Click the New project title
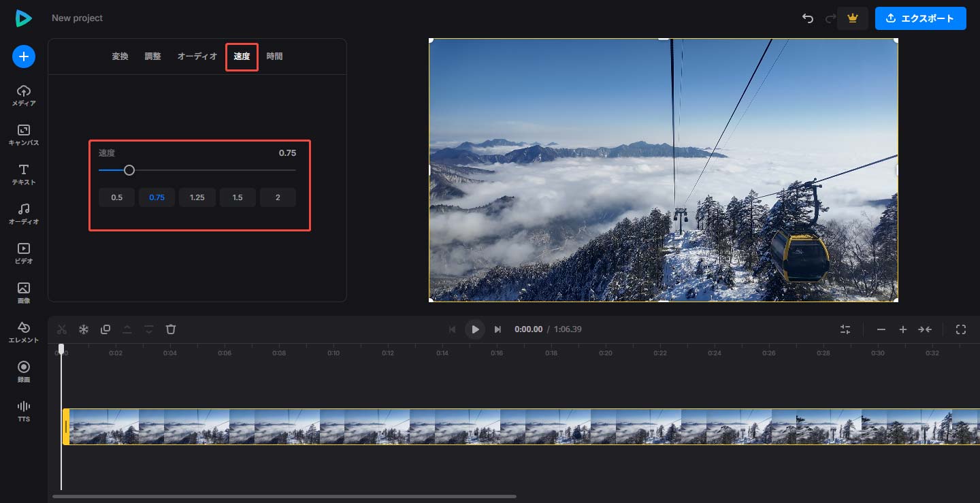The image size is (980, 503). [78, 18]
